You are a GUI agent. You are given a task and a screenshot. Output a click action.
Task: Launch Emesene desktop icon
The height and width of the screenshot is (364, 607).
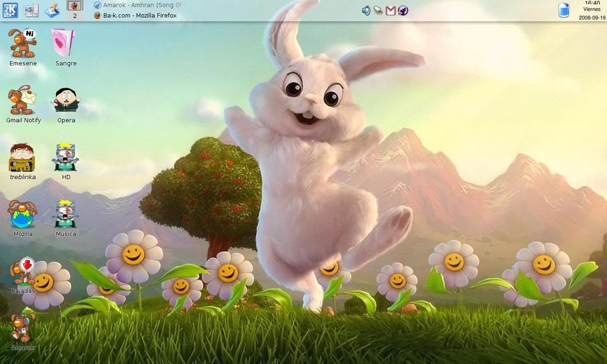pyautogui.click(x=23, y=47)
